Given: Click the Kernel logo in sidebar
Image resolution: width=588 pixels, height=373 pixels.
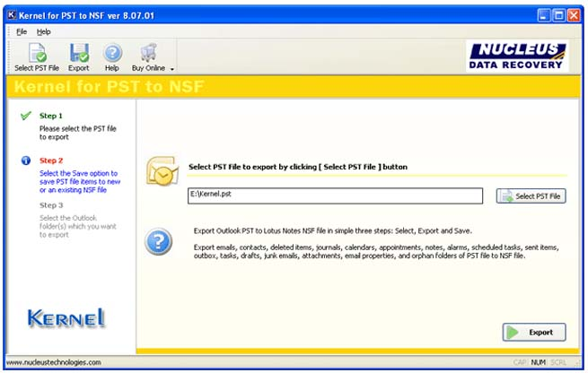Looking at the screenshot, I should point(66,318).
